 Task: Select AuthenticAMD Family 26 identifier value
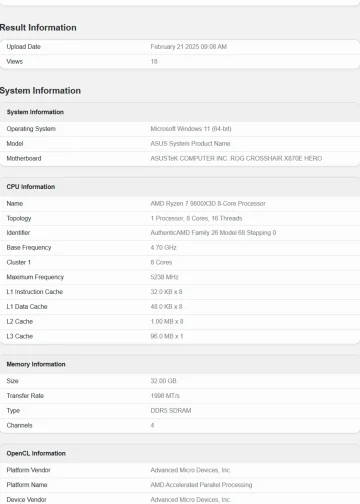[x=213, y=233]
